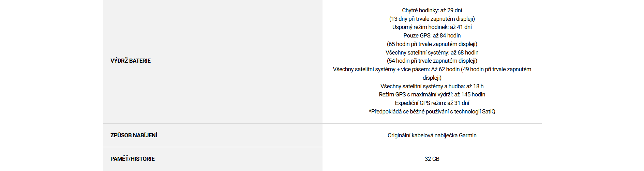Click the lone wrapped 'displeji)' word
The height and width of the screenshot is (171, 644).
pos(432,78)
